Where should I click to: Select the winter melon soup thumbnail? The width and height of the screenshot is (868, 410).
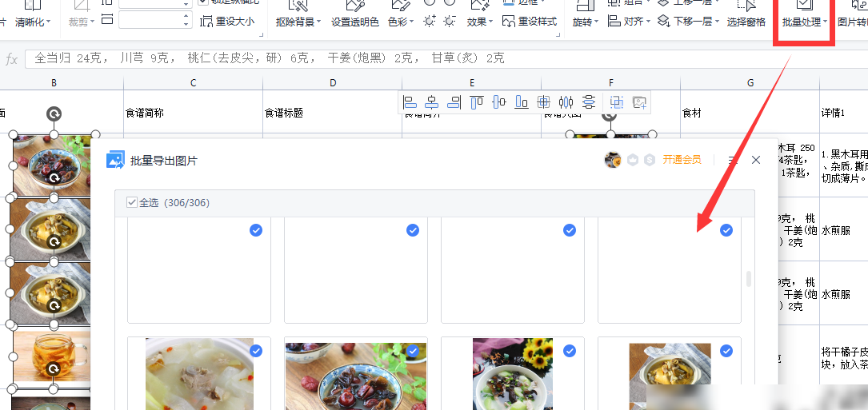tap(199, 374)
